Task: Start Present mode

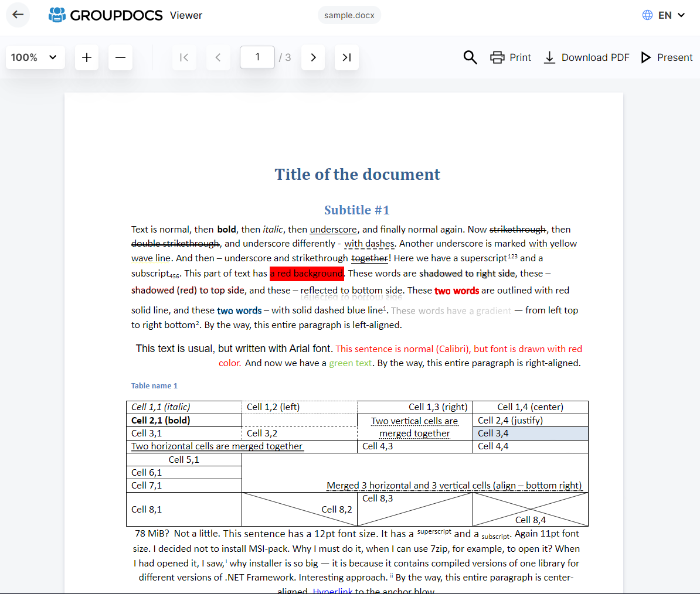Action: coord(667,57)
